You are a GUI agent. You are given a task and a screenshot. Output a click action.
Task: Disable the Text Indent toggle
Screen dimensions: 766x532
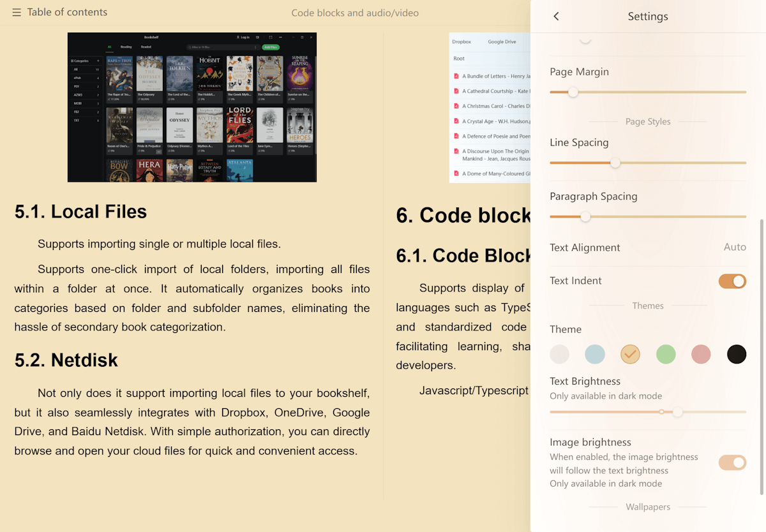click(732, 281)
